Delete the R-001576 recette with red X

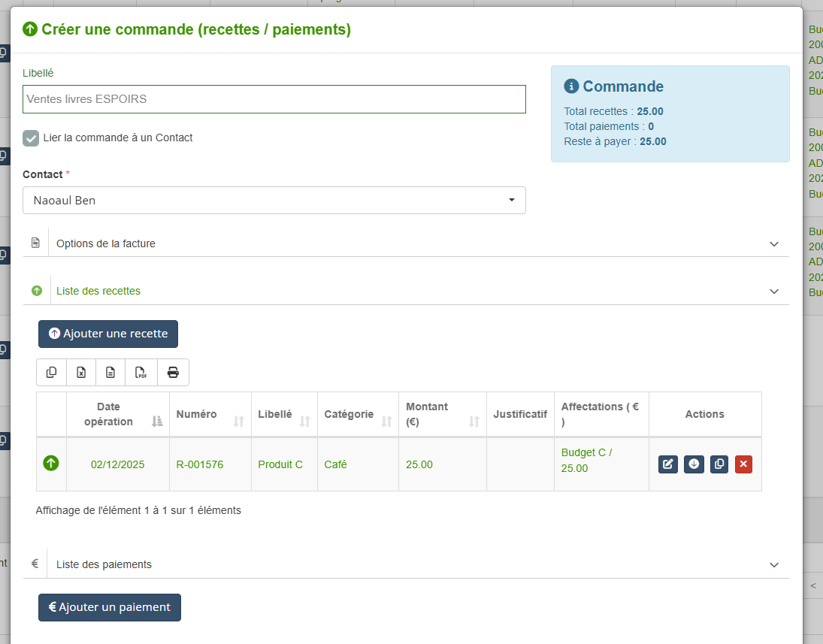(743, 464)
